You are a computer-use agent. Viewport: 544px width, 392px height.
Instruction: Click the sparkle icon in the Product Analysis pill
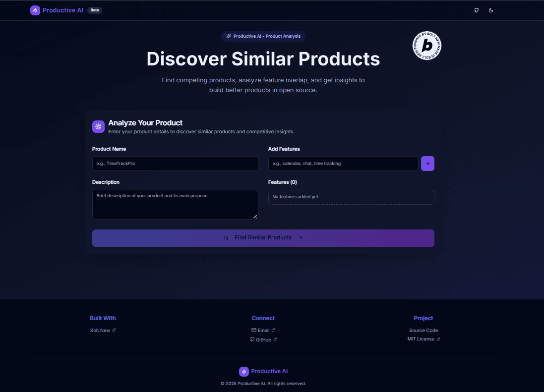coord(229,36)
